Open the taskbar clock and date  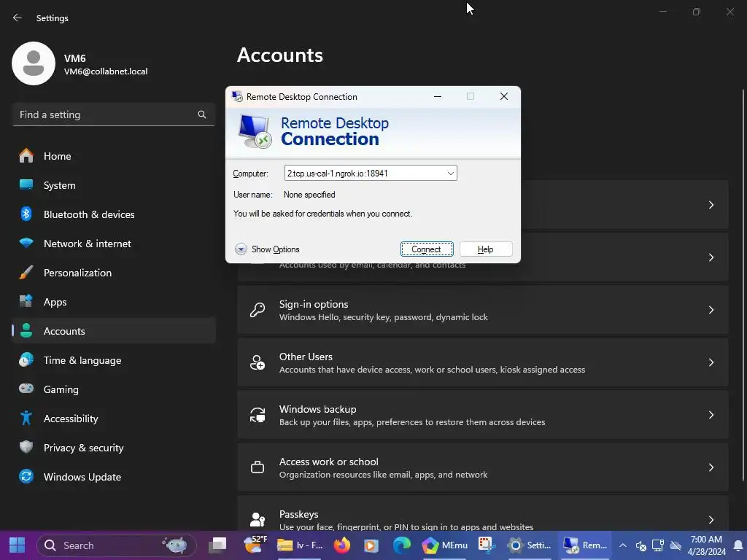coord(706,545)
